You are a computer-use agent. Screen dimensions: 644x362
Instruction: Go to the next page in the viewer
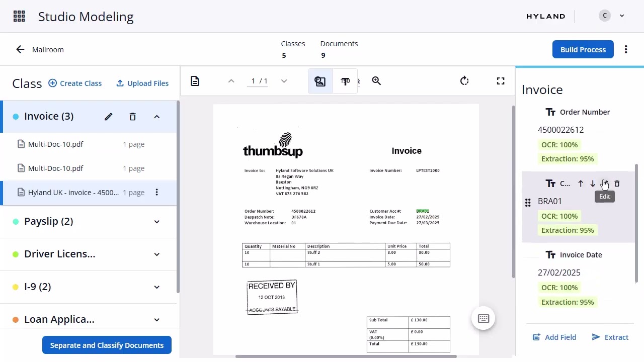pos(284,81)
